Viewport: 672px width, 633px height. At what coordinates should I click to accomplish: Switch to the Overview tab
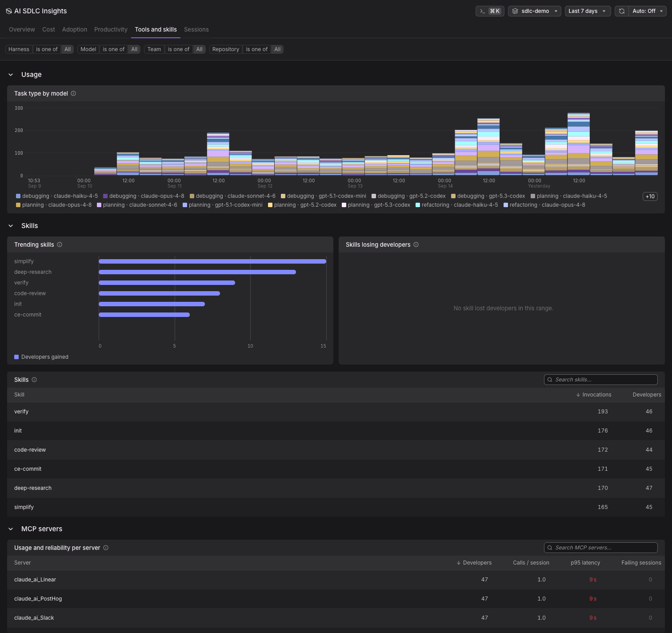(x=22, y=29)
